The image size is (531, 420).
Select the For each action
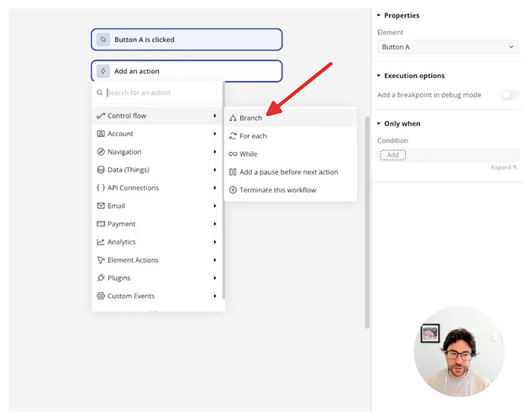pos(291,136)
